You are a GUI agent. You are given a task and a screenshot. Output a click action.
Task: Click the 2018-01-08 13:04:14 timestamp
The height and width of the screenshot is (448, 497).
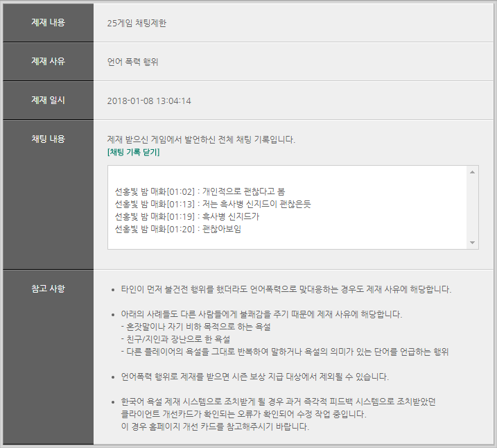click(149, 101)
